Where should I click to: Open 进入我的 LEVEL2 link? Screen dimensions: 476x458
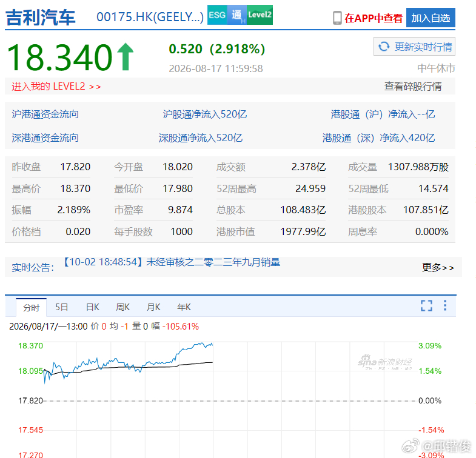tap(56, 87)
